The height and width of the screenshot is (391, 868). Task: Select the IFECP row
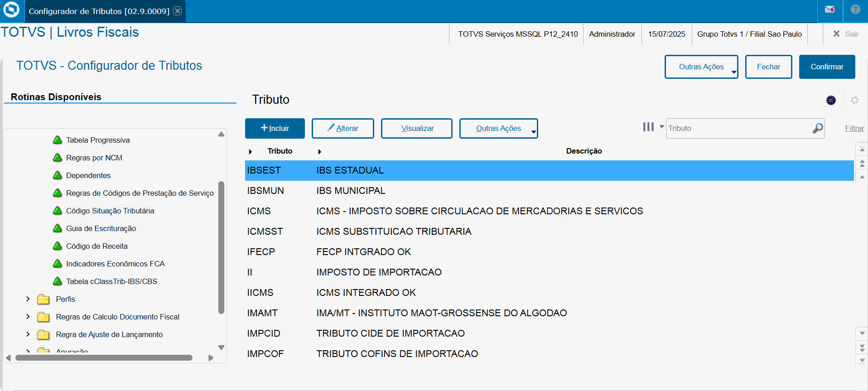click(x=549, y=252)
